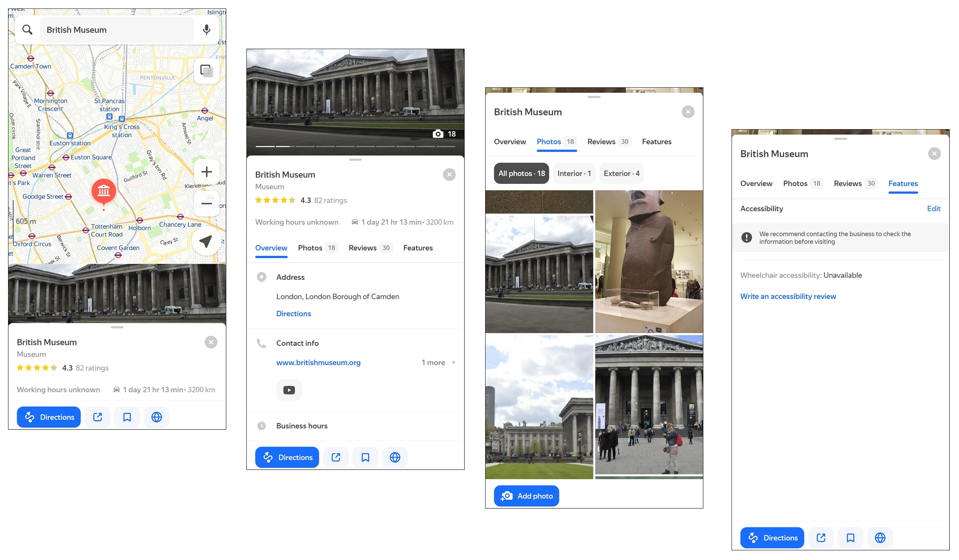The width and height of the screenshot is (959, 560).
Task: Click the YouTube icon under Contact info
Action: pyautogui.click(x=289, y=390)
